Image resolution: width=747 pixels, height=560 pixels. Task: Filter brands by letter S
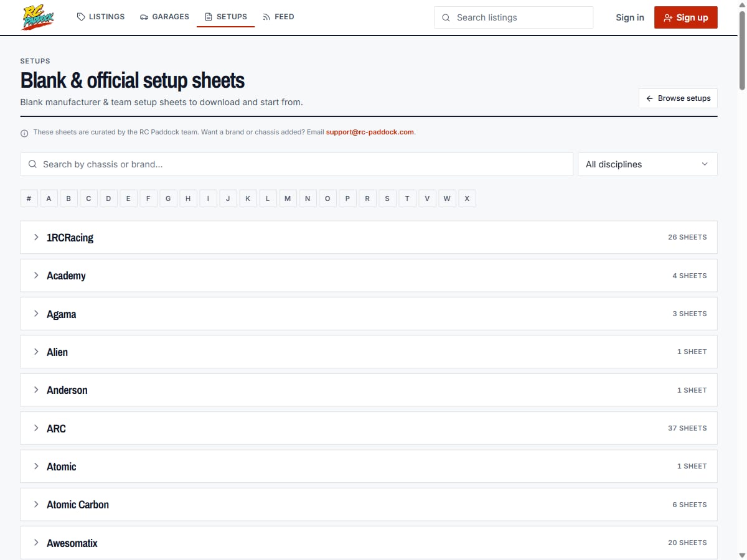point(387,198)
